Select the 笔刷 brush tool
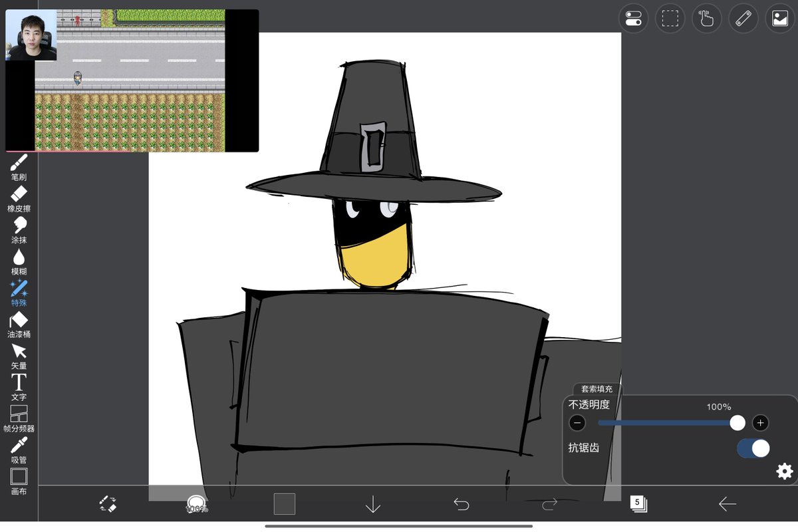Image resolution: width=798 pixels, height=532 pixels. pyautogui.click(x=19, y=168)
